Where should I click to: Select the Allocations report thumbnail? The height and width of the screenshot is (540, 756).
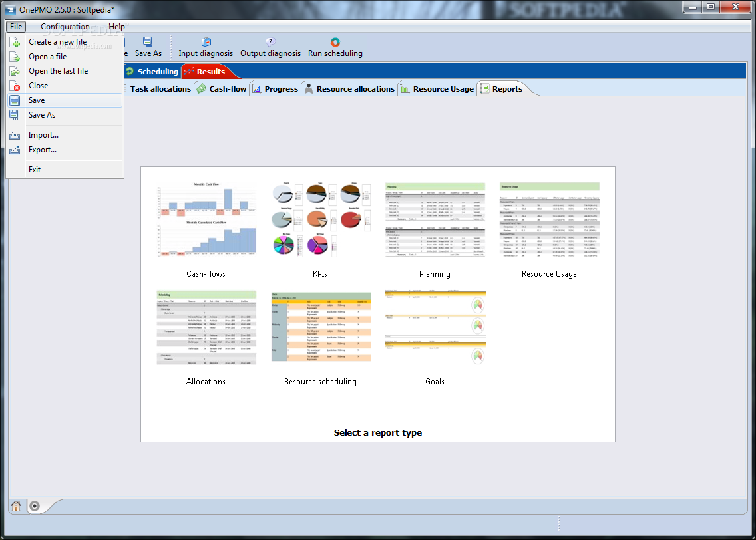206,328
